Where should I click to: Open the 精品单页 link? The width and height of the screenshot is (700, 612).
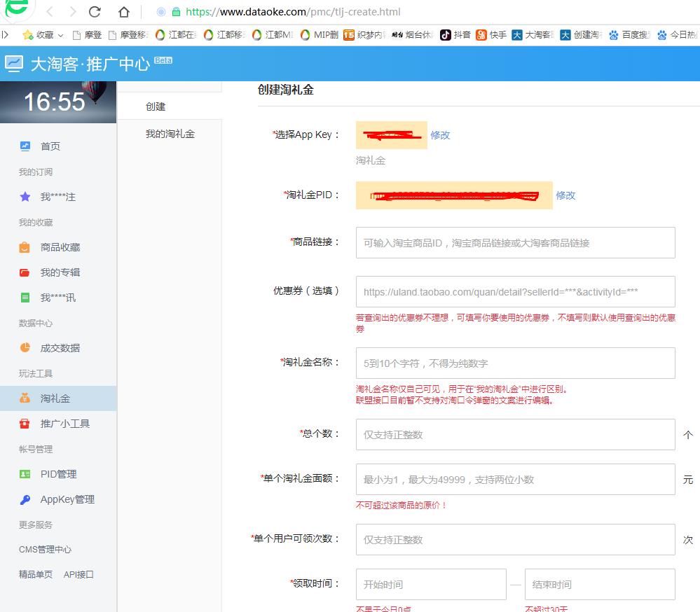[36, 574]
